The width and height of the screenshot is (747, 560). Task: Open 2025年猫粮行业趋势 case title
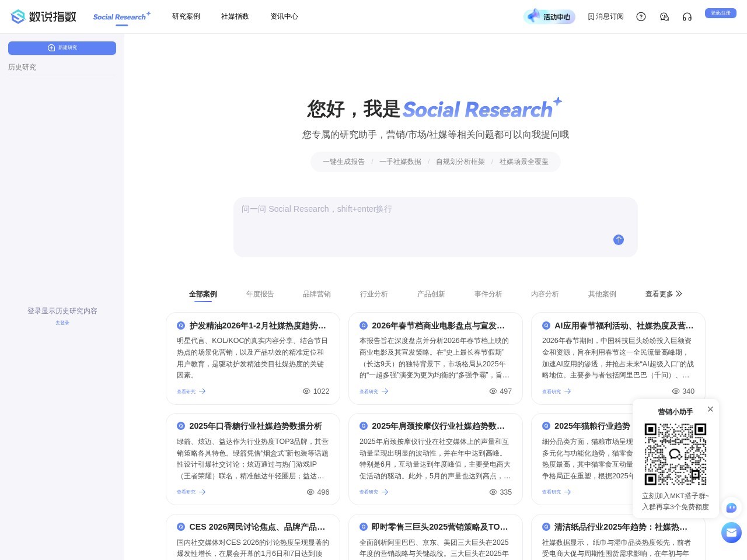tap(592, 426)
